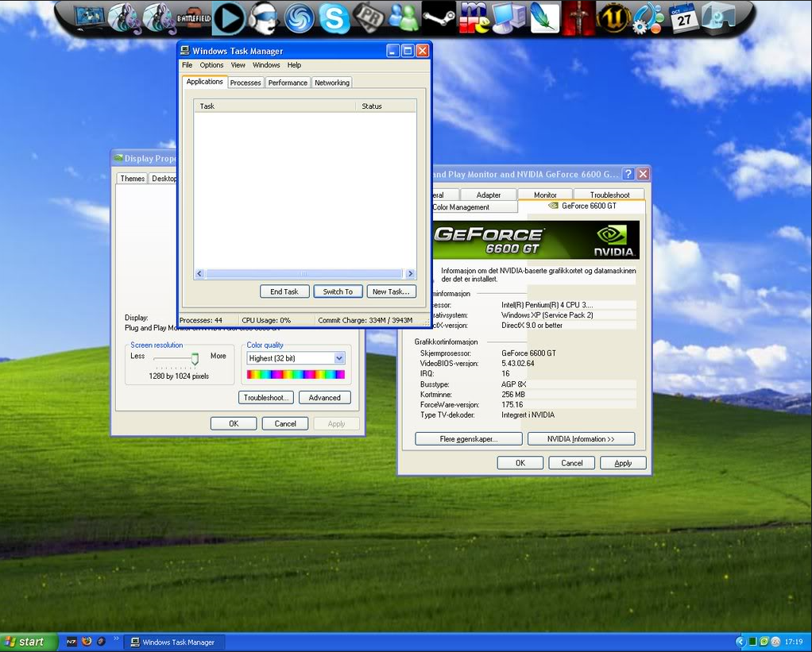Click the screen resolution slider handle
This screenshot has height=652, width=812.
click(x=195, y=358)
